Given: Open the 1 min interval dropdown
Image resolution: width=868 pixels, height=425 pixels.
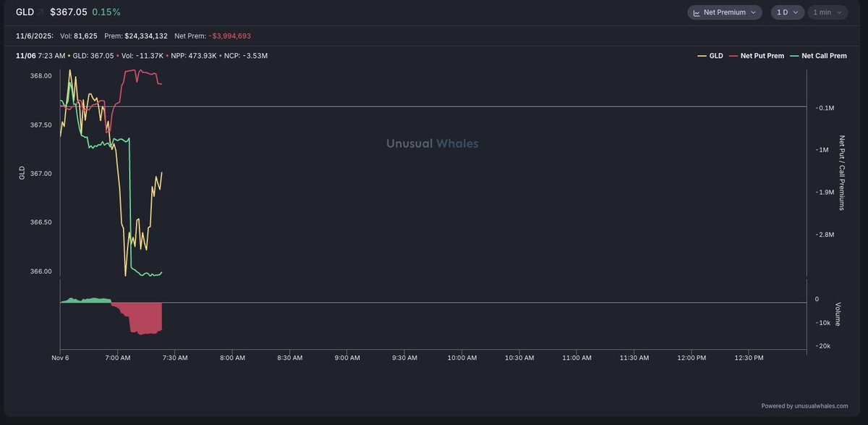Looking at the screenshot, I should pyautogui.click(x=829, y=12).
